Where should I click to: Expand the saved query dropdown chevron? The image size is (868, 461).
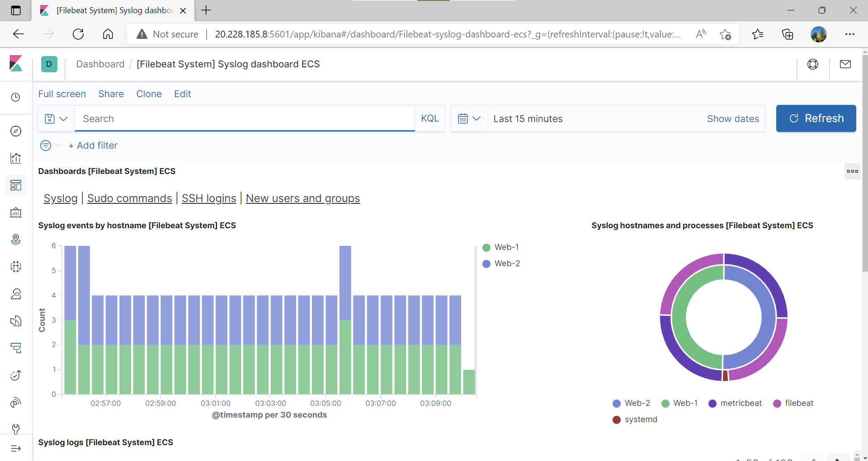(63, 118)
